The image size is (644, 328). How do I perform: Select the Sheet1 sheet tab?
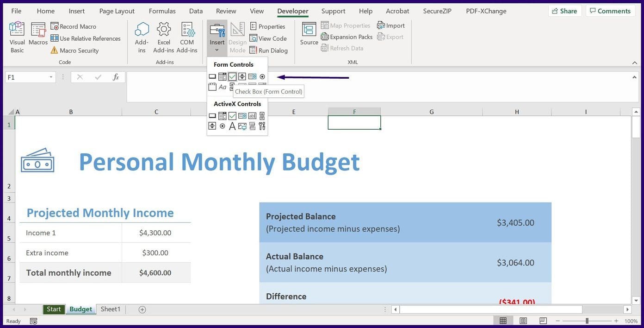(x=110, y=309)
